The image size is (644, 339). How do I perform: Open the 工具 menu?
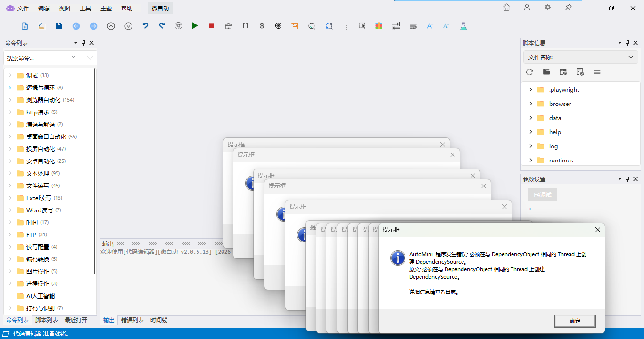[x=85, y=8]
